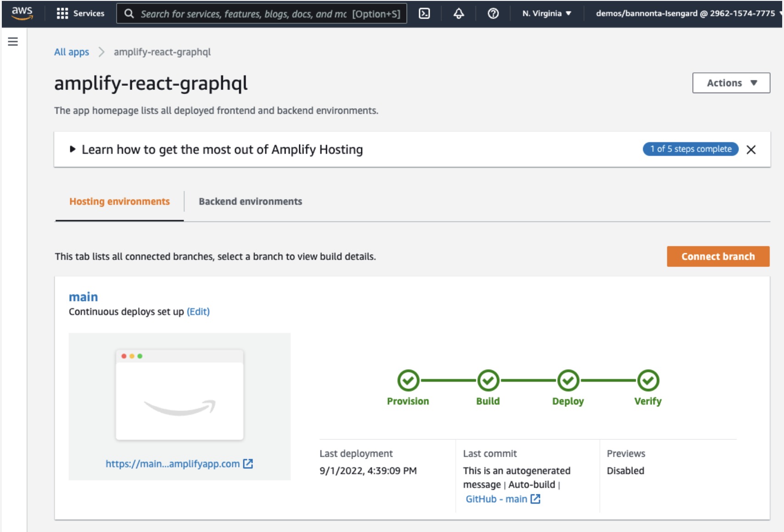The image size is (784, 532).
Task: Open the help question mark icon
Action: click(x=493, y=13)
